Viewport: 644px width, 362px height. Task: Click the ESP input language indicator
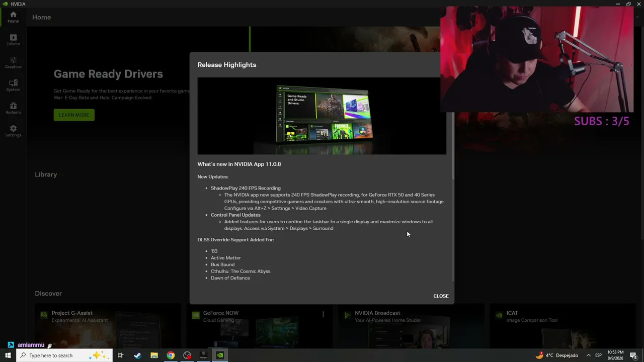click(x=599, y=355)
